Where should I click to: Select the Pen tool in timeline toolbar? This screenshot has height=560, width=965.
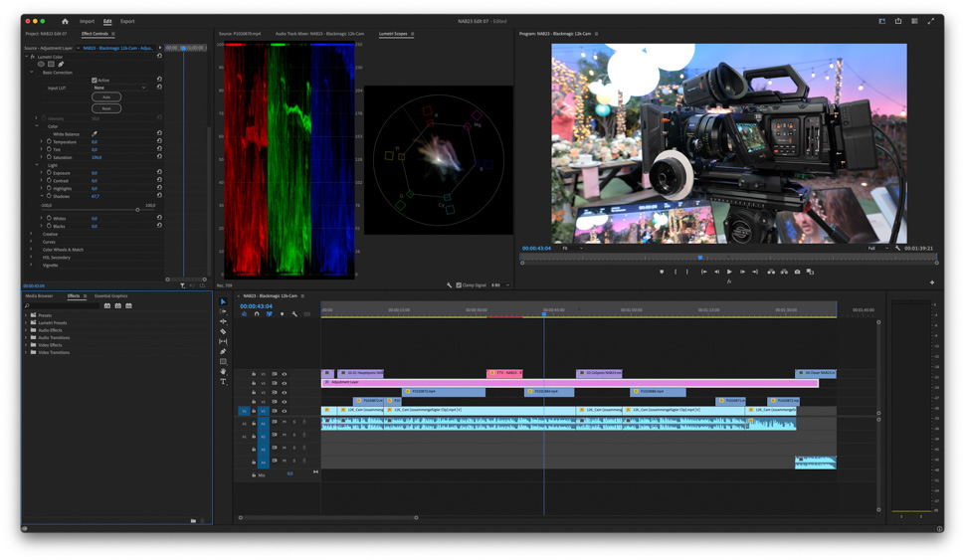(223, 351)
